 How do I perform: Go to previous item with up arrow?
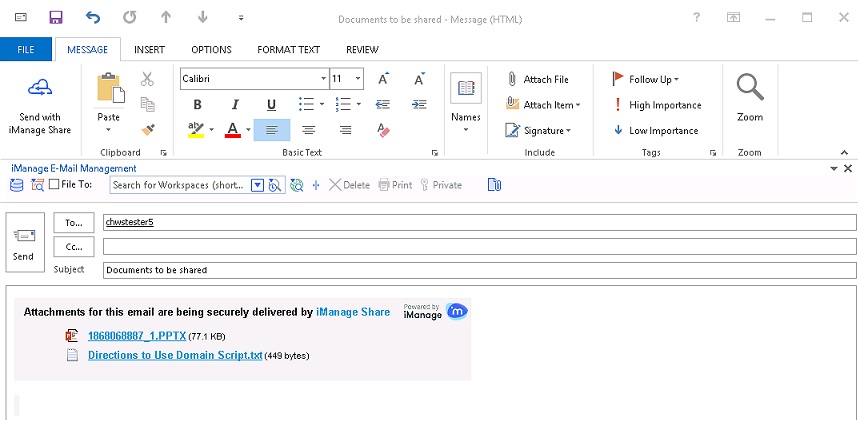pos(166,18)
